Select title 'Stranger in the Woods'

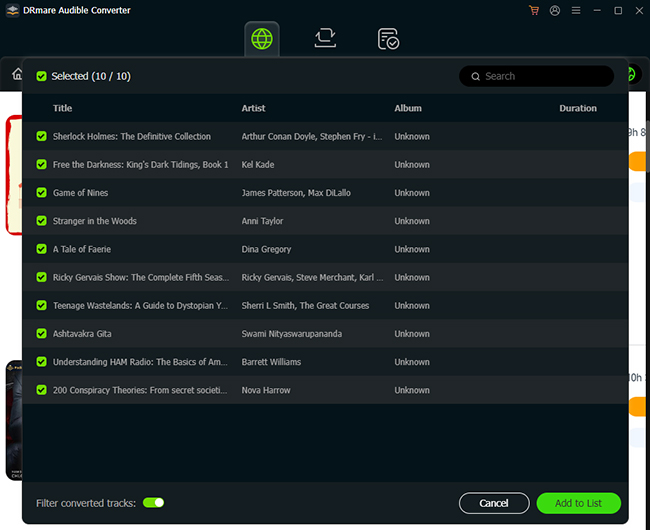95,221
